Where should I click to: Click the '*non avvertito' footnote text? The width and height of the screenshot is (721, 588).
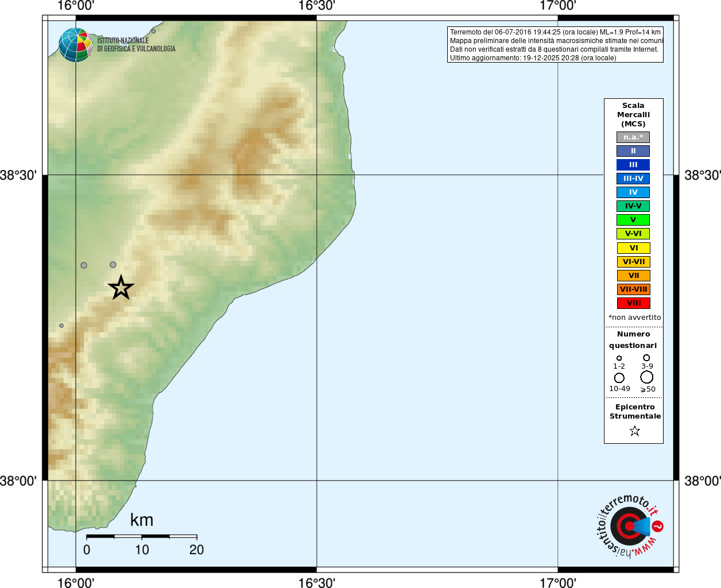[634, 318]
